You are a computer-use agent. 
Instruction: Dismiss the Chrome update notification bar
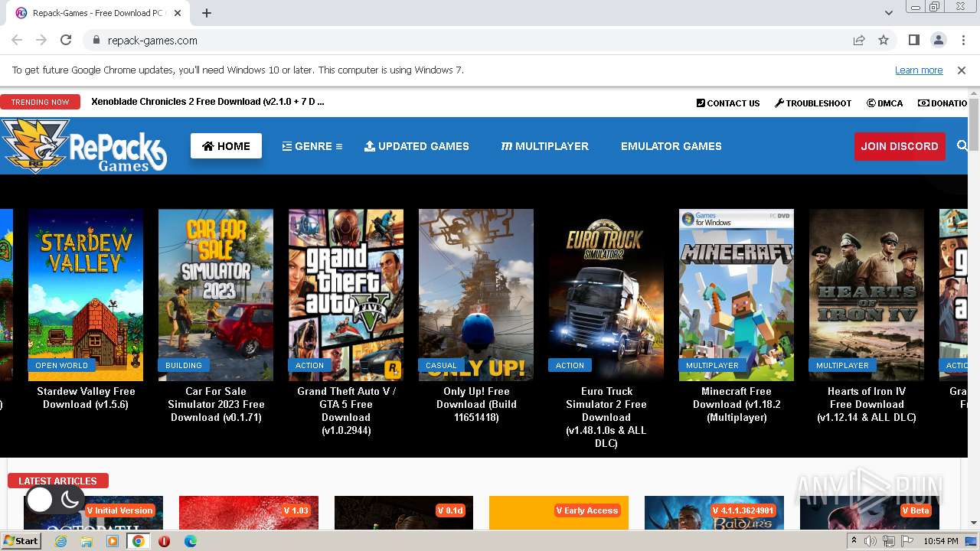(x=962, y=70)
